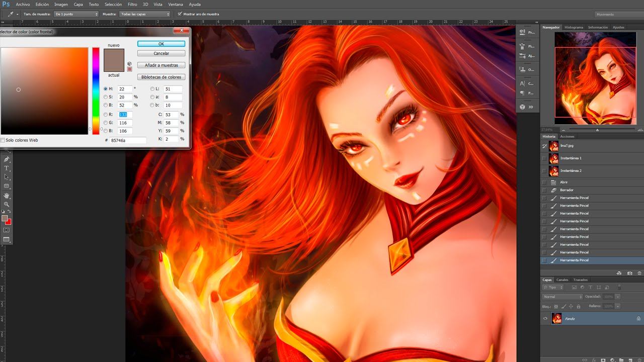This screenshot has height=362, width=644.
Task: Select the G green radio button
Action: (x=106, y=122)
